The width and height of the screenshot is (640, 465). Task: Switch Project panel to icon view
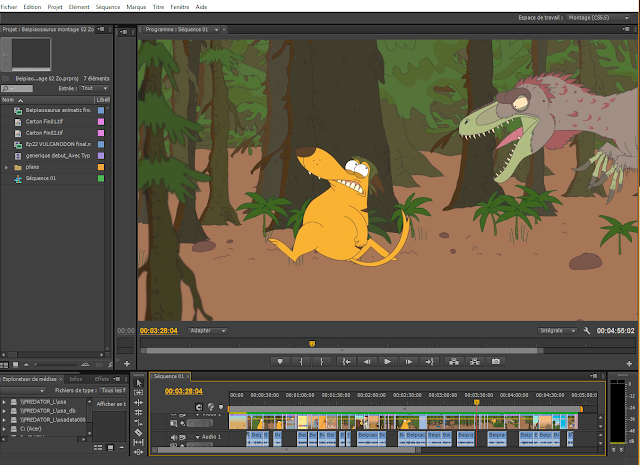(16, 365)
